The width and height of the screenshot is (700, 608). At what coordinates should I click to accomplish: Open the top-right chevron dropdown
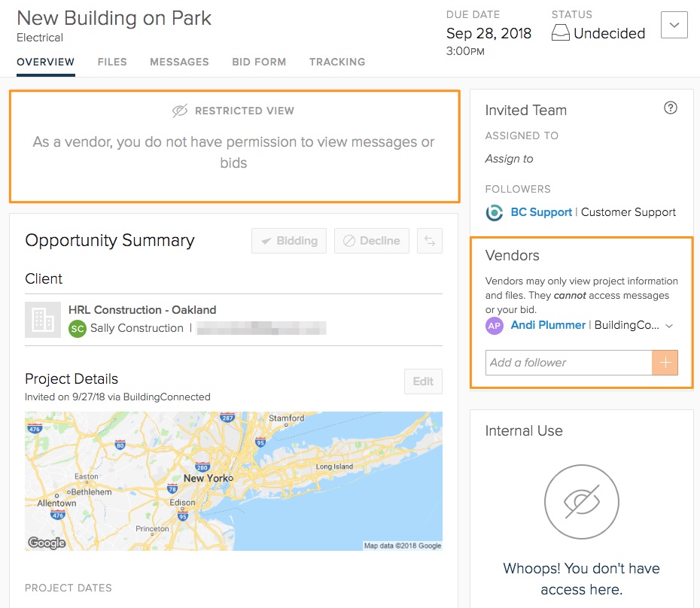click(674, 25)
